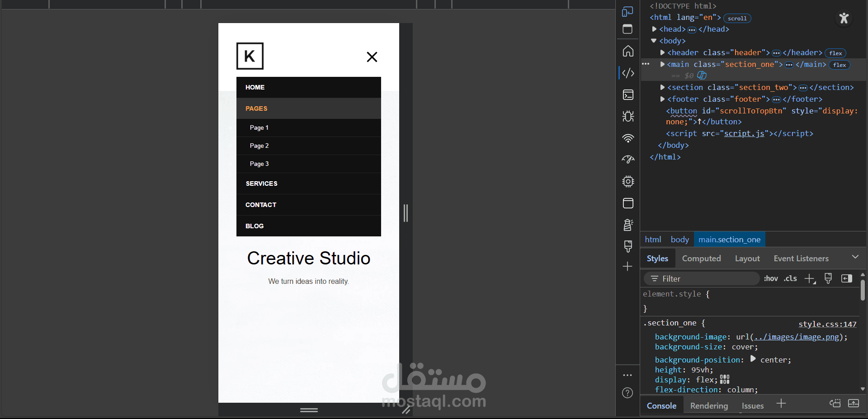Select the Console drawer tab
This screenshot has height=419, width=868.
(x=661, y=406)
